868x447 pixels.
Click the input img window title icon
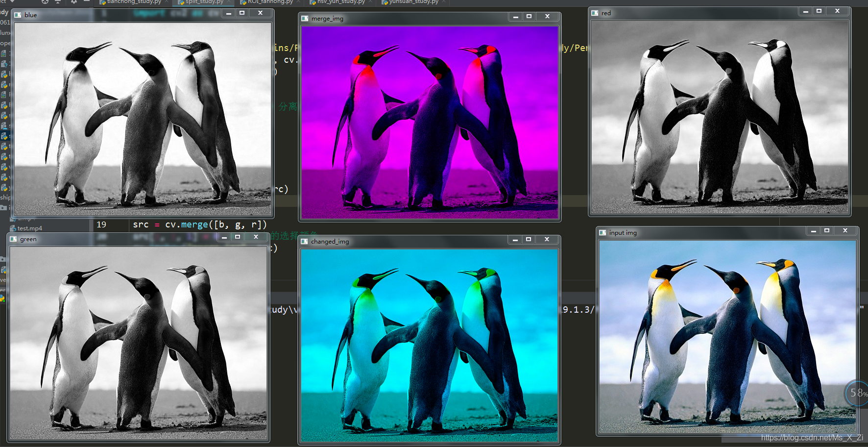(x=603, y=233)
